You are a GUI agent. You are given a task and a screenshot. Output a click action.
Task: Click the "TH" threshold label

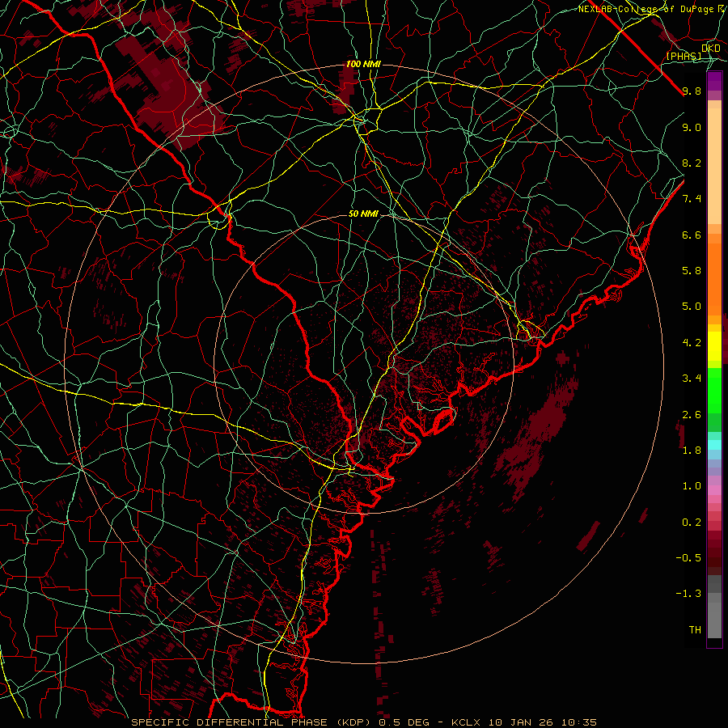[695, 630]
